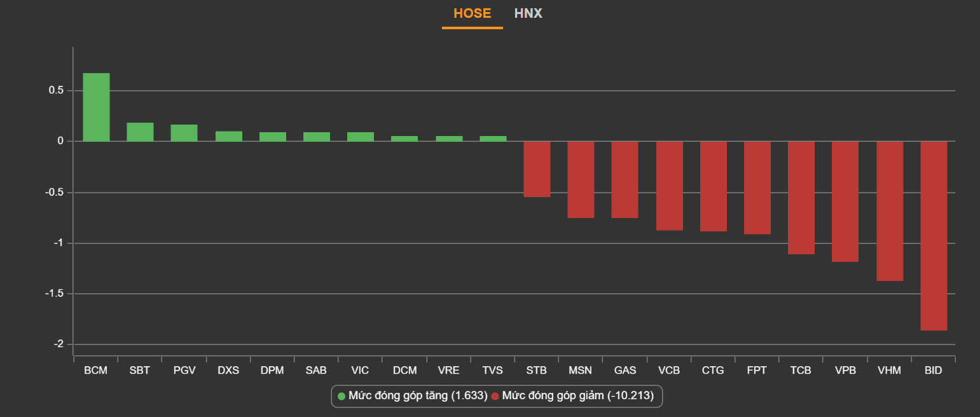Select the HOSE tab
The image size is (980, 417).
[x=472, y=13]
